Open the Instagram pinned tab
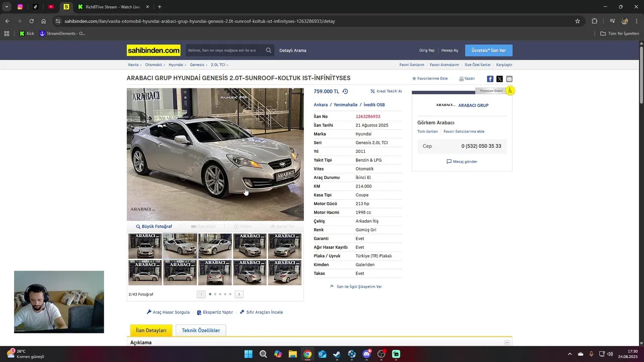 (x=20, y=7)
